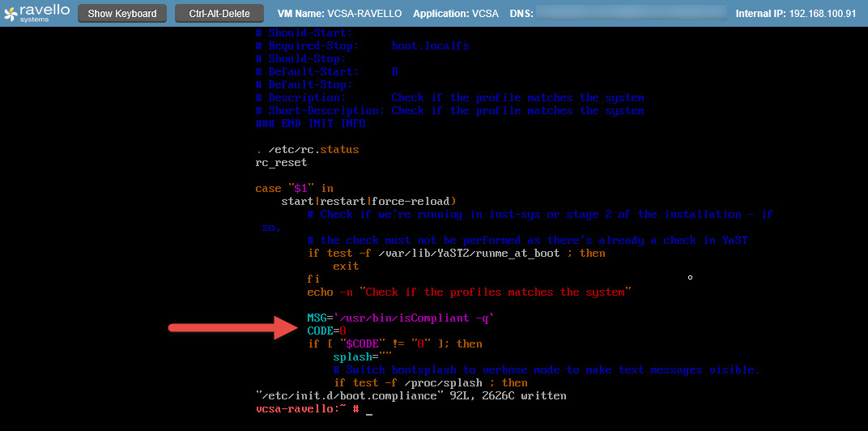
Task: Select the echo -n Check profiles line
Action: click(x=469, y=292)
